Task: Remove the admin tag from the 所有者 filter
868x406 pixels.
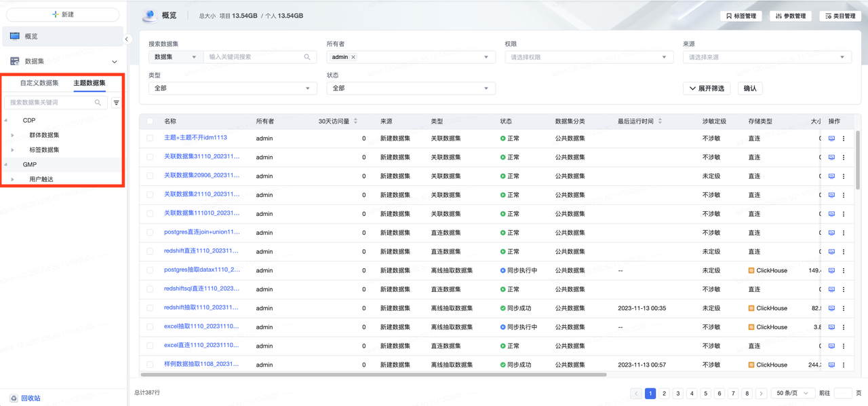Action: (x=353, y=57)
